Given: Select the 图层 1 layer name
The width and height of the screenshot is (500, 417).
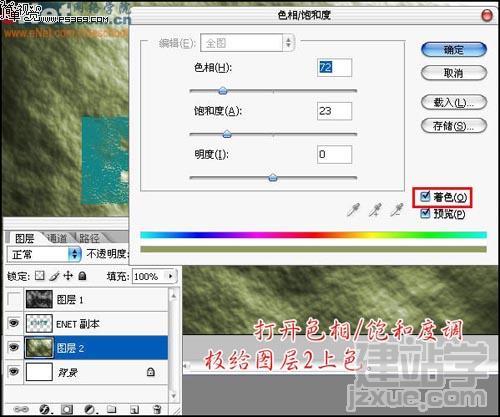Looking at the screenshot, I should [70, 300].
